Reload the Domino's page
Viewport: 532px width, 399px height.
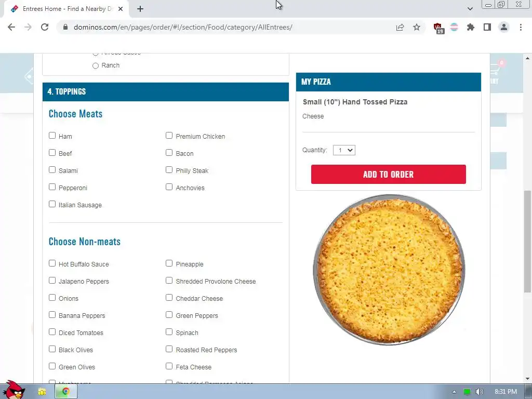45,27
